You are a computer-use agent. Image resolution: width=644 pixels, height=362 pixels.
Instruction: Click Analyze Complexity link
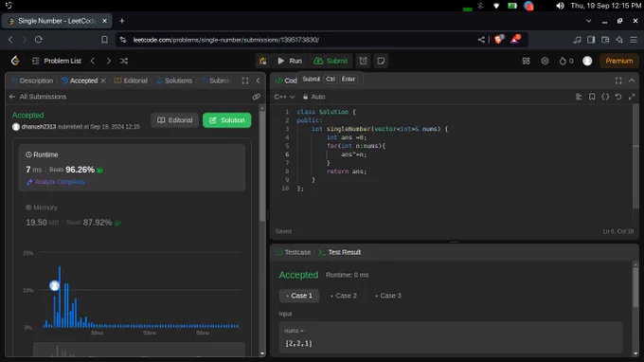point(56,182)
